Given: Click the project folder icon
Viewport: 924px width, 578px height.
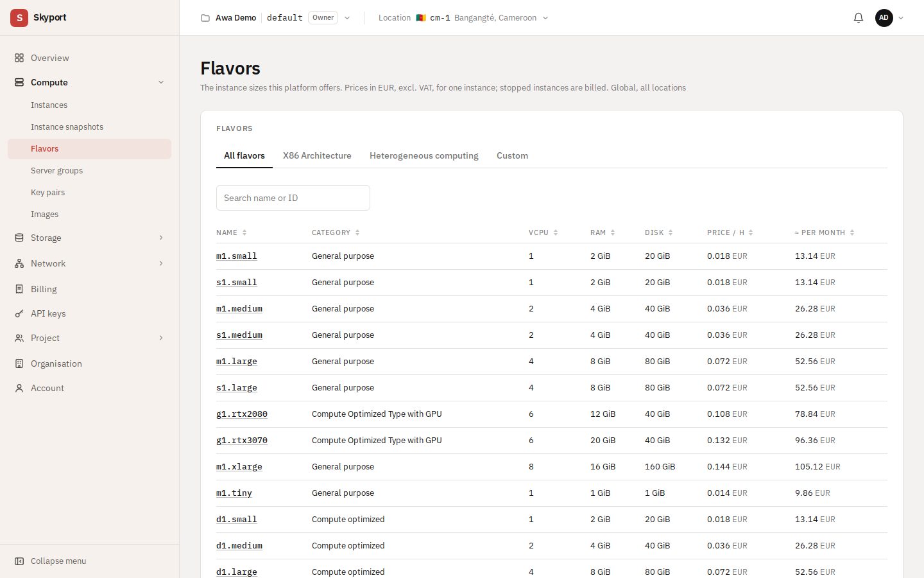Looking at the screenshot, I should coord(205,18).
